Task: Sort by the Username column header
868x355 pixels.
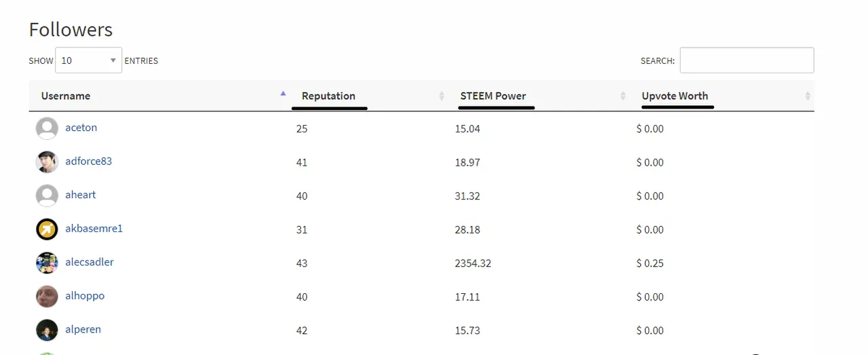Action: (66, 96)
